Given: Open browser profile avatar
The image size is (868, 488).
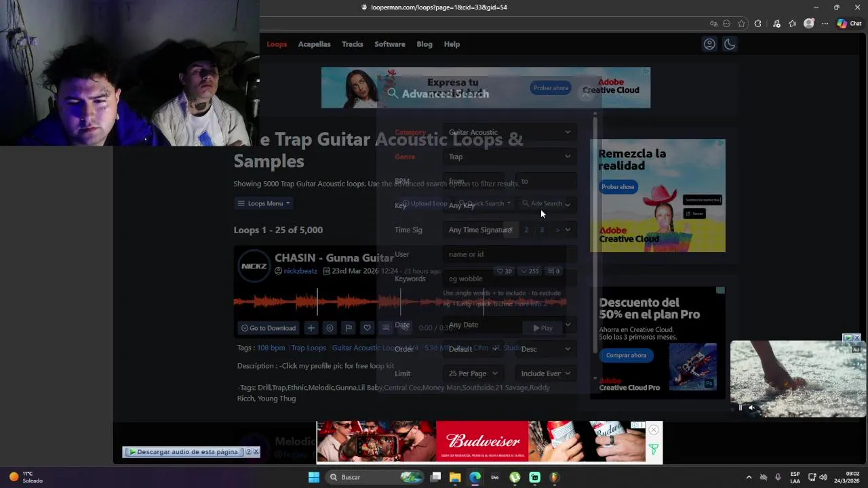Looking at the screenshot, I should (x=808, y=24).
